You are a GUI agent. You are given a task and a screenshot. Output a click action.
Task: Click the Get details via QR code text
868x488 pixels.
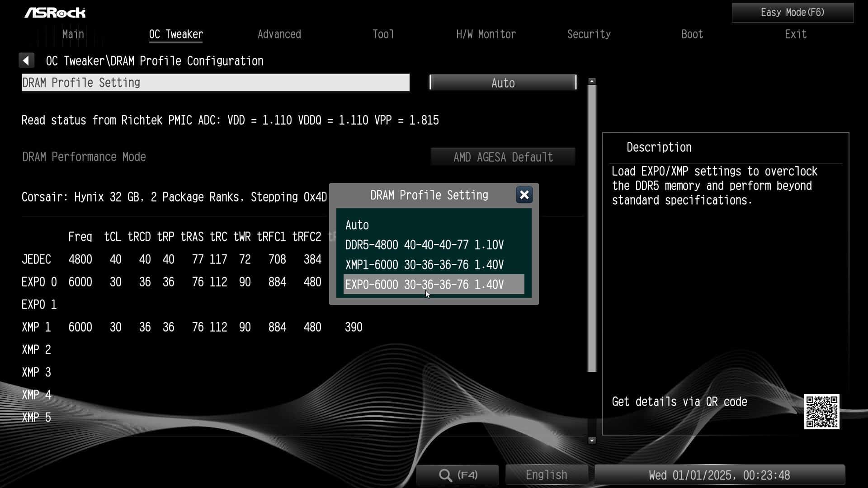click(x=679, y=402)
